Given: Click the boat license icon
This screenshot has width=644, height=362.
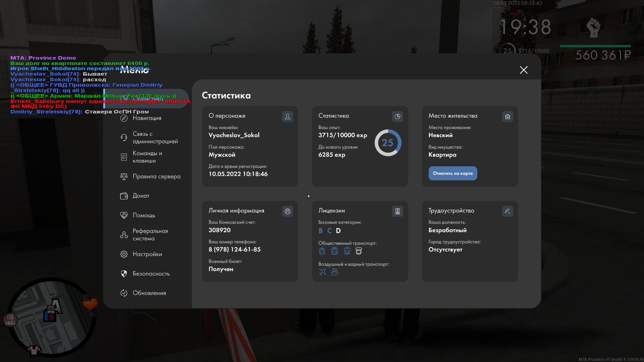Looking at the screenshot, I should click(x=334, y=272).
